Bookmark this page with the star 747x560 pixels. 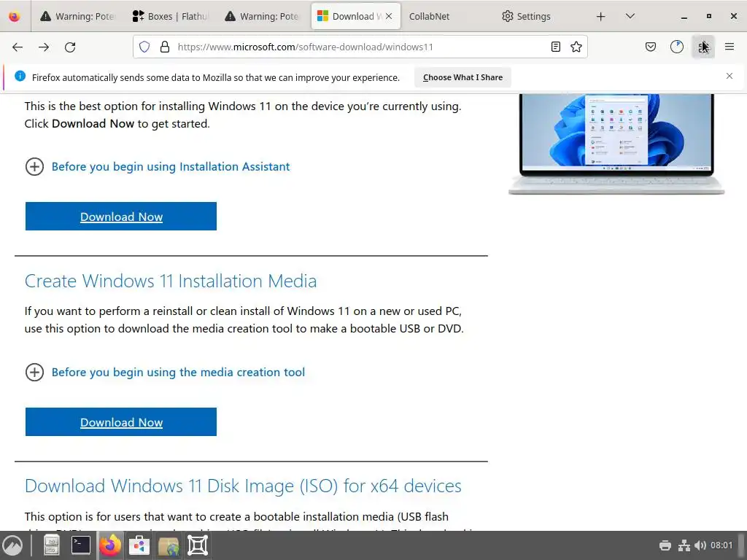(x=576, y=47)
